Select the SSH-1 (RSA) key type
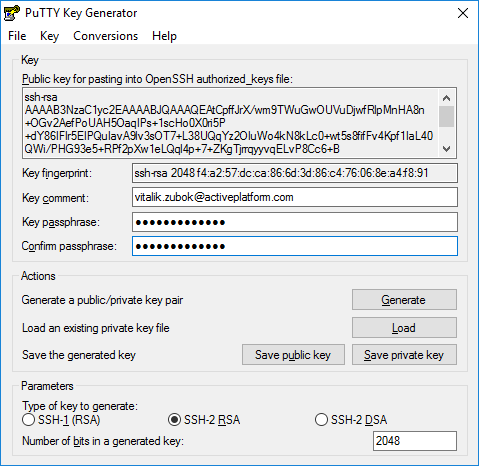 pos(28,420)
